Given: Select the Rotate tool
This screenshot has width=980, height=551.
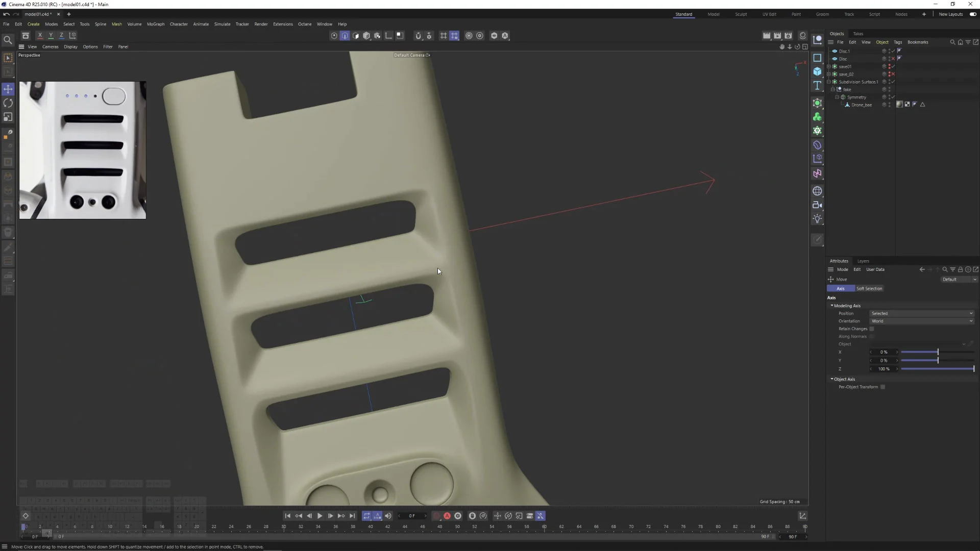Looking at the screenshot, I should coord(8,103).
